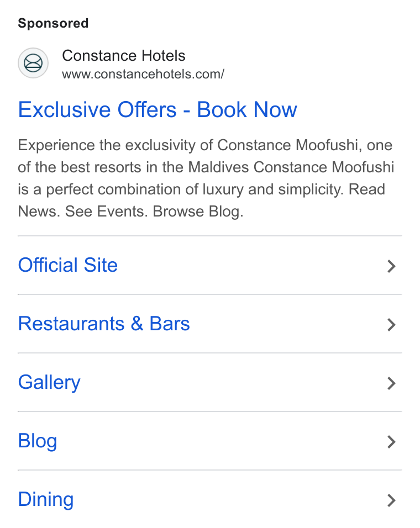The width and height of the screenshot is (420, 528).
Task: Click the Constance Hotels advertiser name
Action: (124, 56)
